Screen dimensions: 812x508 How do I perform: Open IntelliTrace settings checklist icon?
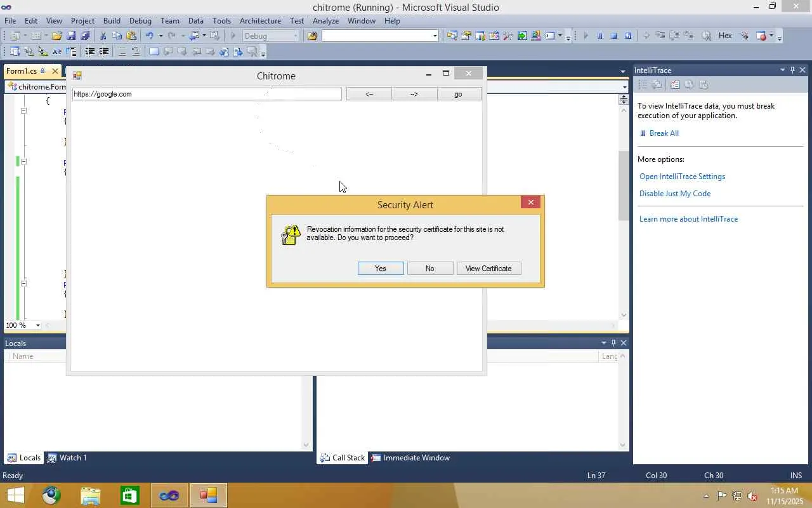(x=675, y=84)
